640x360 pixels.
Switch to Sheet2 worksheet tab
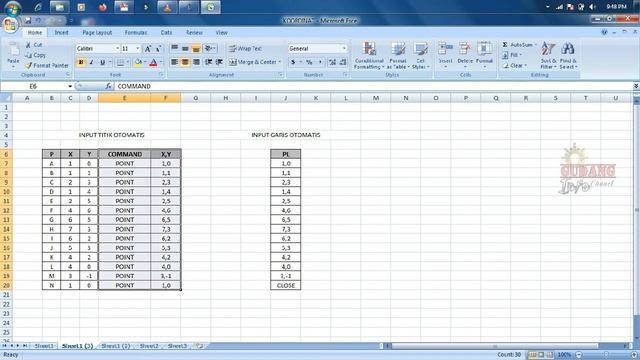149,346
